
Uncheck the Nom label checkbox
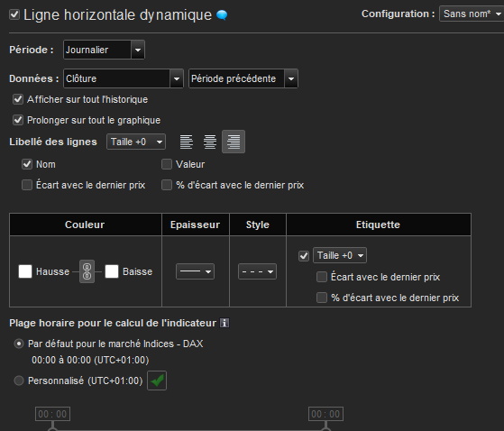click(27, 164)
